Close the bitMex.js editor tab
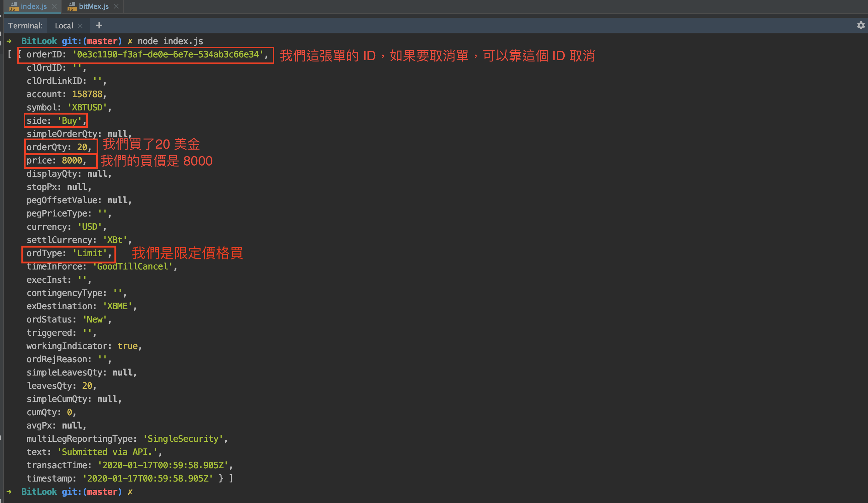The width and height of the screenshot is (868, 503). pos(116,6)
